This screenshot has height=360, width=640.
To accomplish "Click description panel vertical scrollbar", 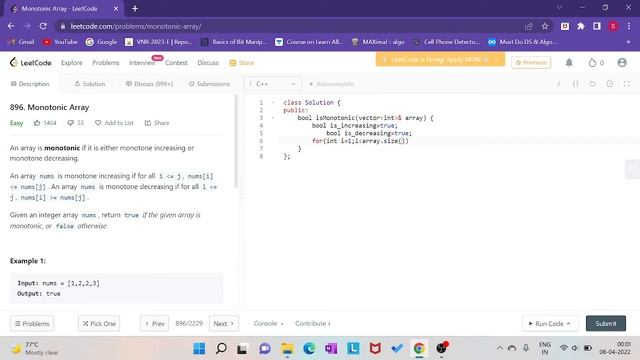I will (236, 141).
